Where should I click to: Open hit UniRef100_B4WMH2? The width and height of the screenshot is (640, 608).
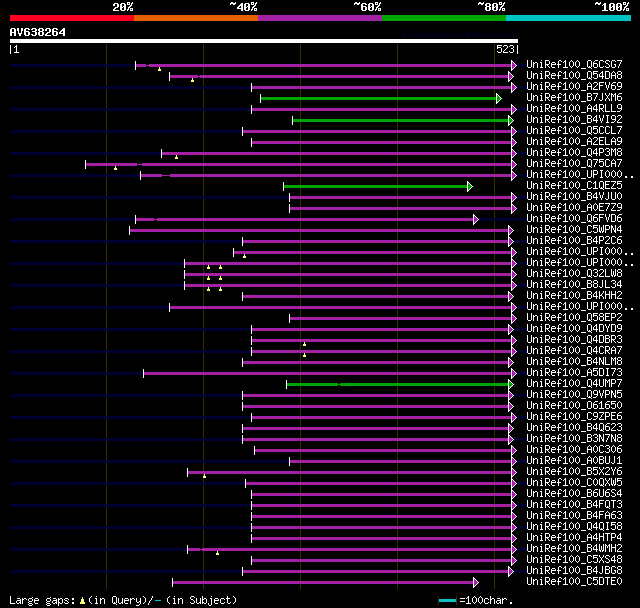tap(574, 548)
